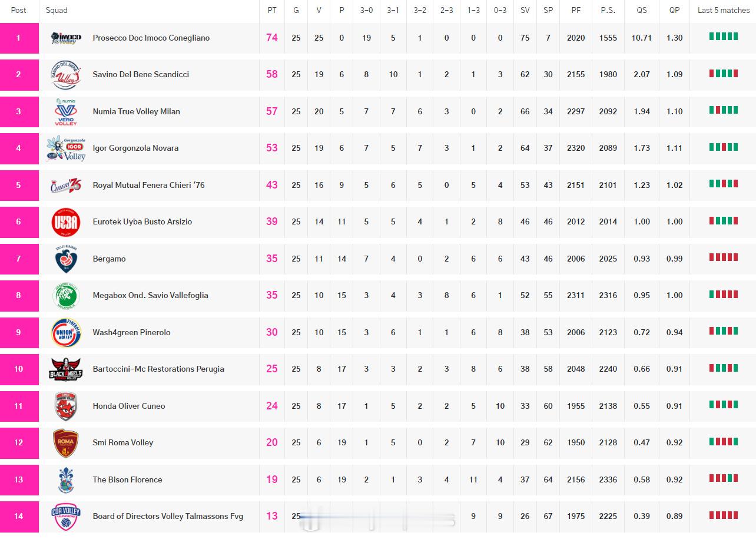The height and width of the screenshot is (539, 756).
Task: Click the Union Volley Pinerolo logo
Action: [x=66, y=333]
